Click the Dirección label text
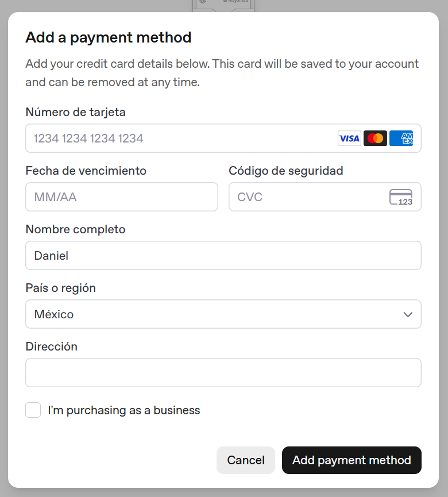Image resolution: width=448 pixels, height=497 pixels. [52, 346]
